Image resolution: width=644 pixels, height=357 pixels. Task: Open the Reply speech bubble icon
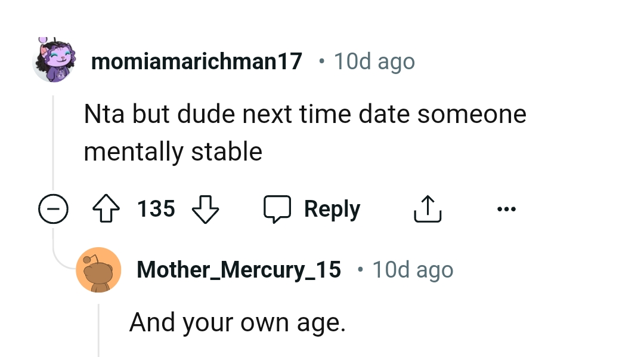point(278,208)
